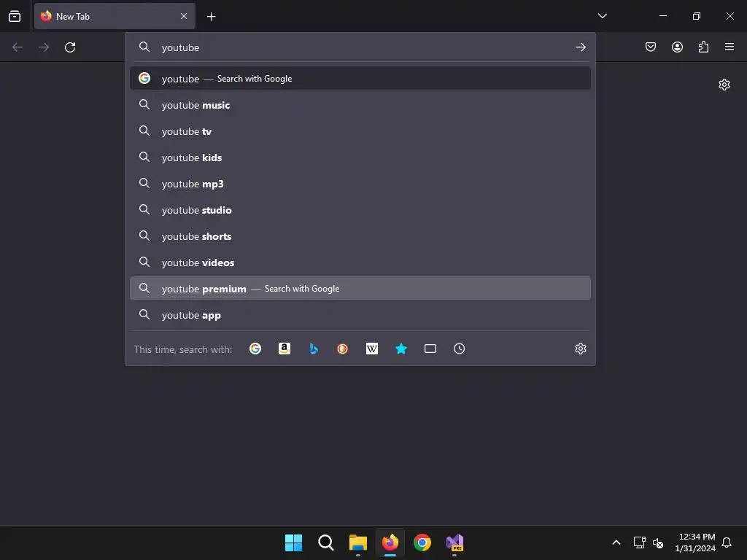747x560 pixels.
Task: Open Windows taskbar Search
Action: [x=326, y=542]
